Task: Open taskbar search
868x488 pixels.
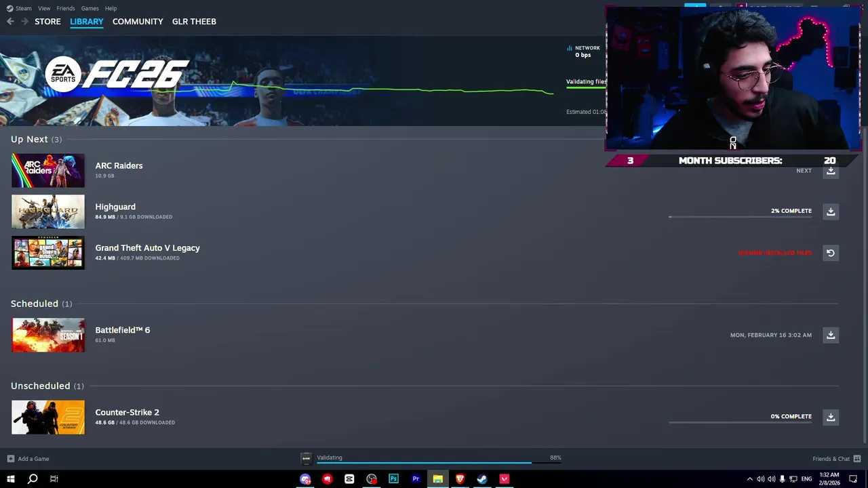Action: [x=32, y=479]
